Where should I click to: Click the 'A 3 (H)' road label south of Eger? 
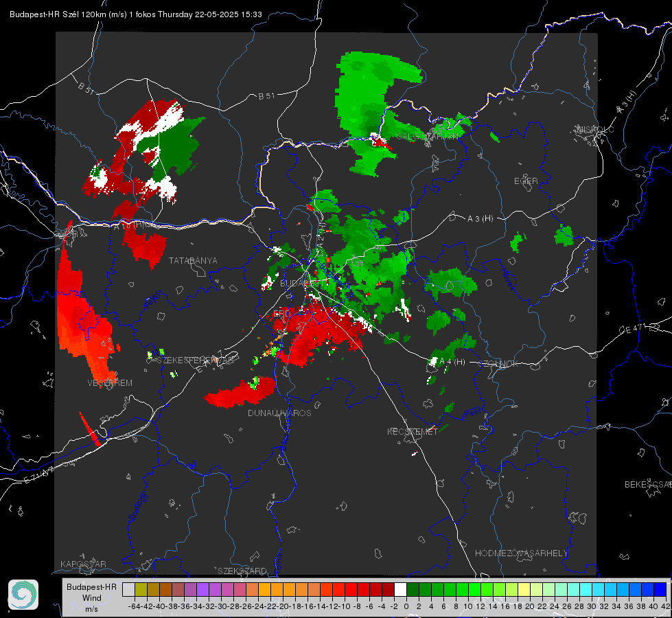pos(480,219)
